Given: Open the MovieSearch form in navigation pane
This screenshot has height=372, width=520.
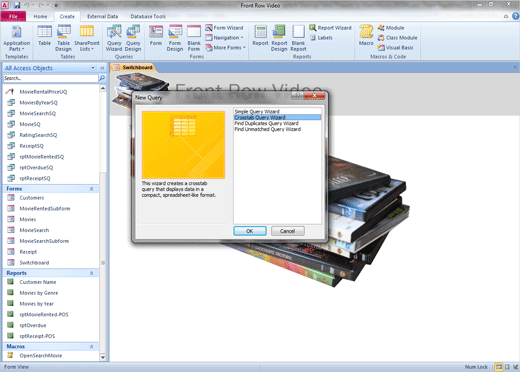Looking at the screenshot, I should coord(34,230).
